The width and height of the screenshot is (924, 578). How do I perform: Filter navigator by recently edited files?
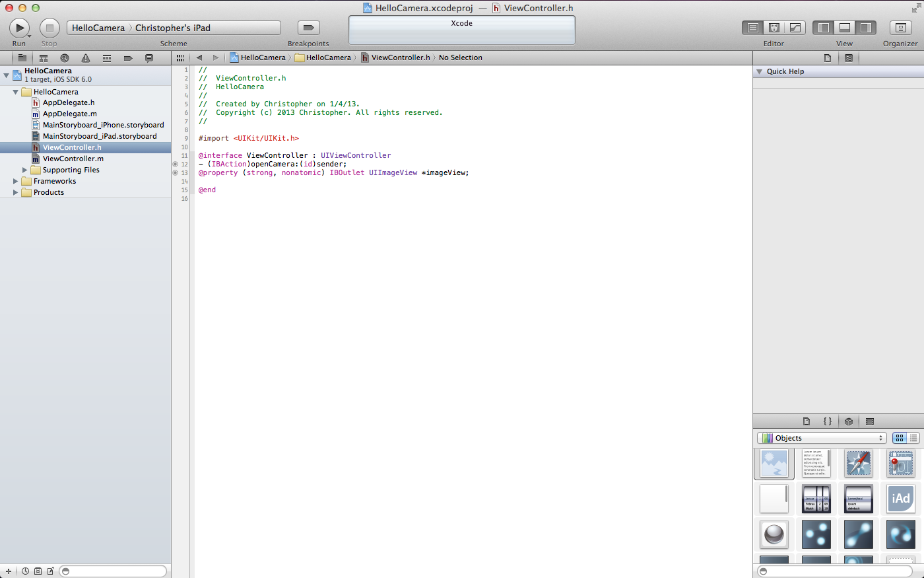click(x=25, y=571)
